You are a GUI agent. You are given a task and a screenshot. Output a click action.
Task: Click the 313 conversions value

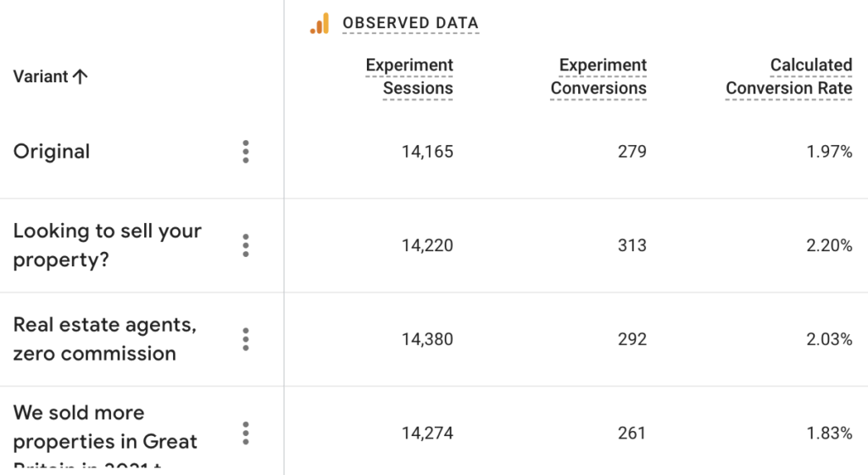click(x=632, y=245)
